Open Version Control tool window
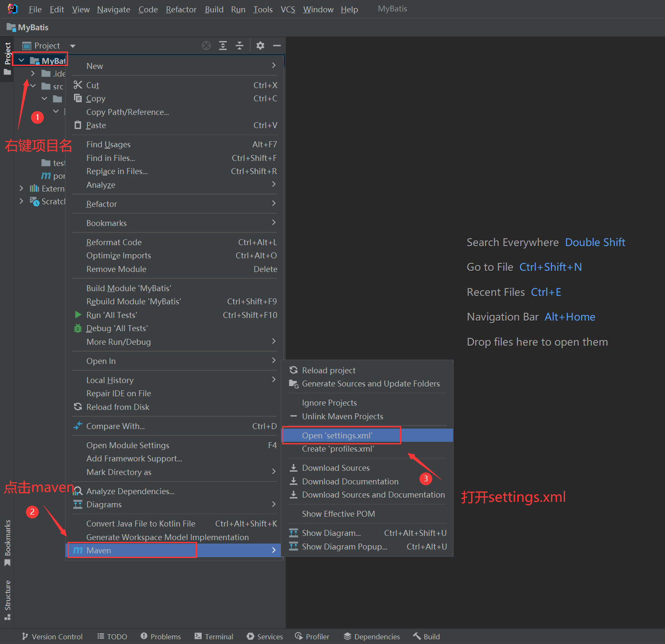This screenshot has width=665, height=644. click(52, 636)
